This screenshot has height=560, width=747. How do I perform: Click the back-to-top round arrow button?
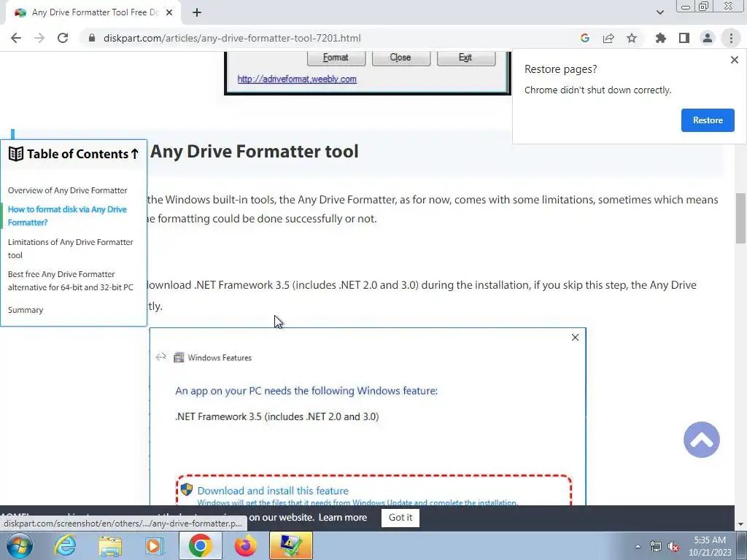[701, 440]
